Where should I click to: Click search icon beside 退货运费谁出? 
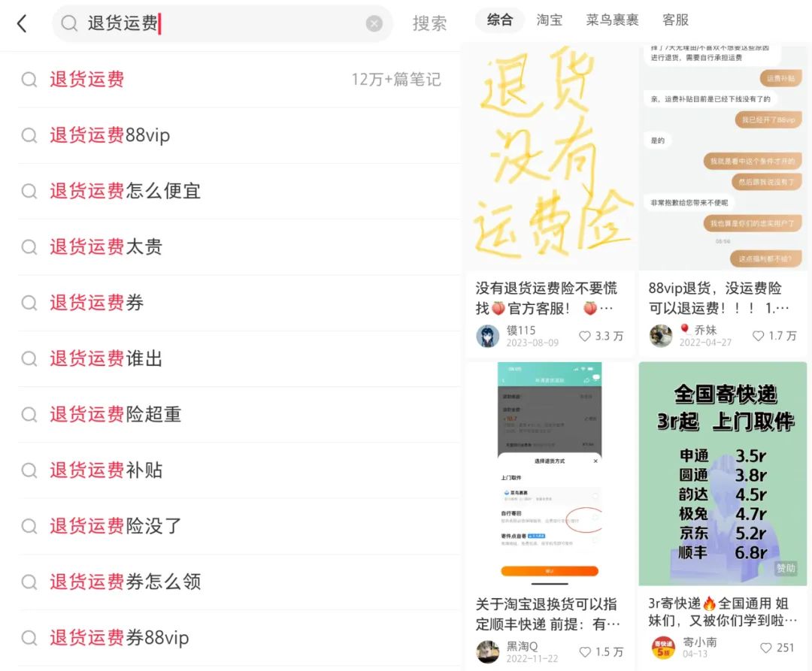(x=29, y=359)
